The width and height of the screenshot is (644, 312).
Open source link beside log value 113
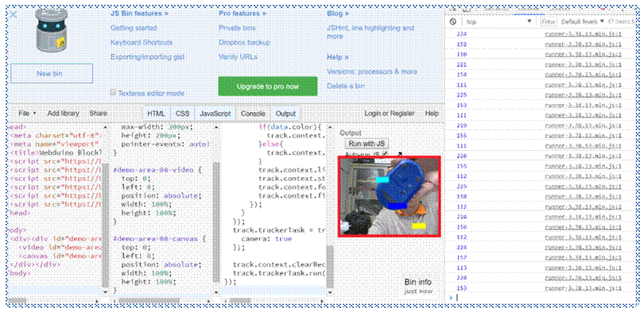[584, 268]
